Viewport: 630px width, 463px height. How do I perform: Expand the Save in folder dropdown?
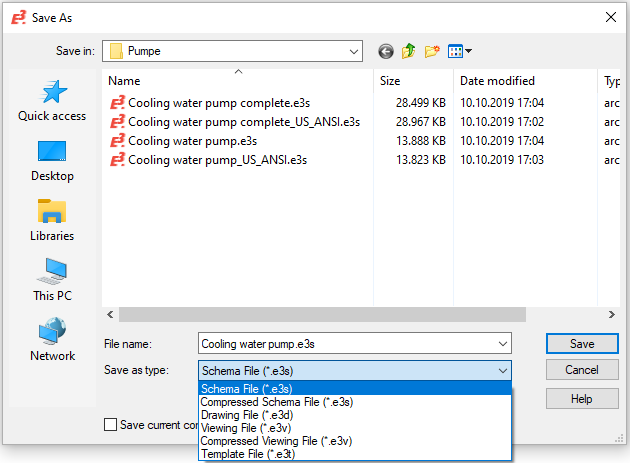353,51
